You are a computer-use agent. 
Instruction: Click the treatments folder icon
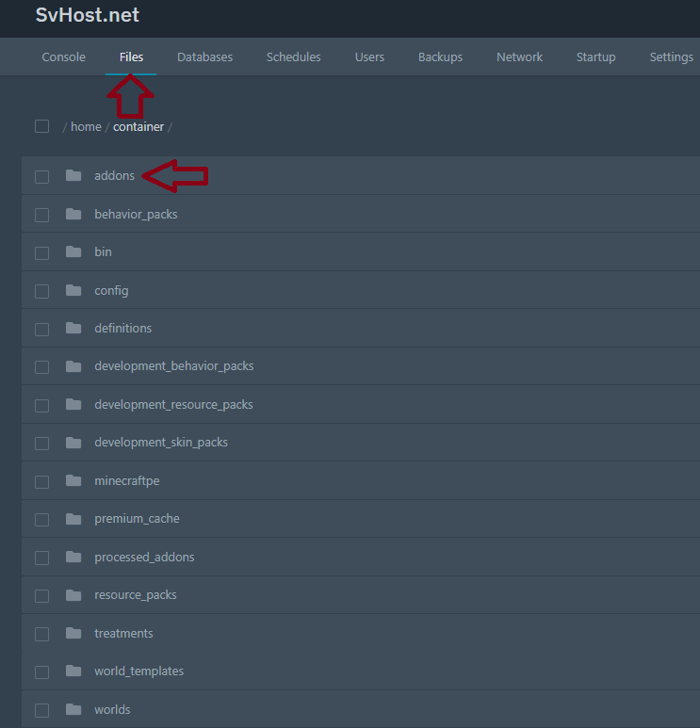(x=73, y=633)
